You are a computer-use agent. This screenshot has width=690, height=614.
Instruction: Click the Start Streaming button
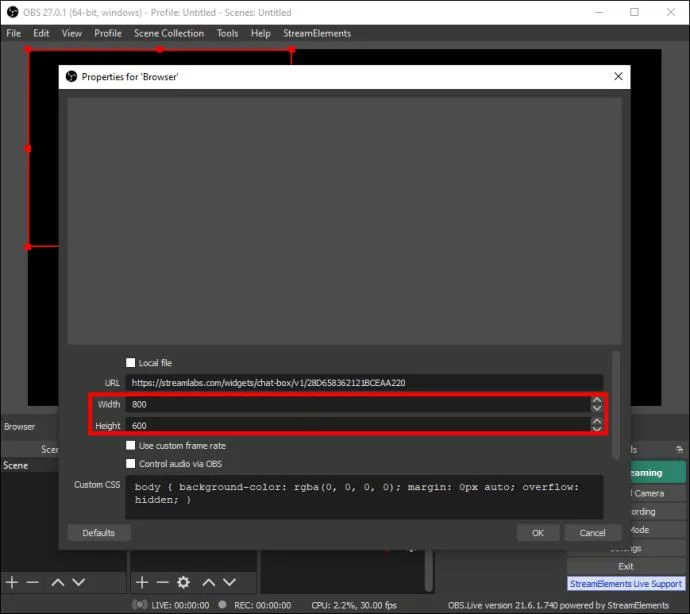(658, 472)
